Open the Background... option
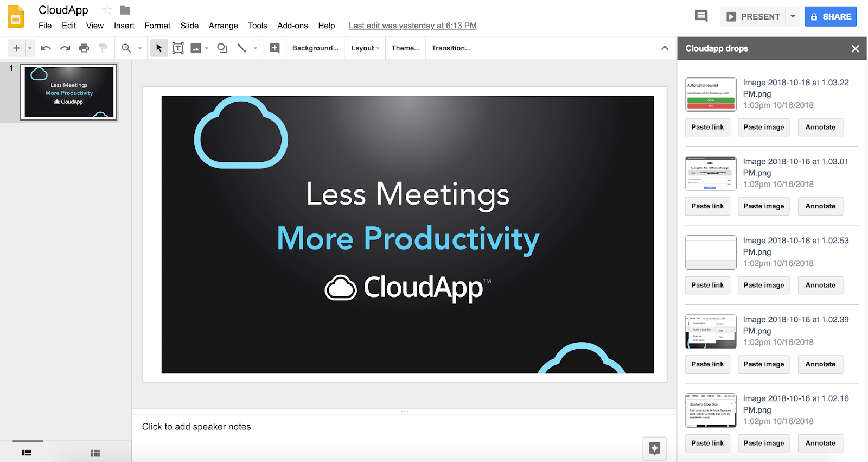Viewport: 868px width, 462px height. point(315,48)
